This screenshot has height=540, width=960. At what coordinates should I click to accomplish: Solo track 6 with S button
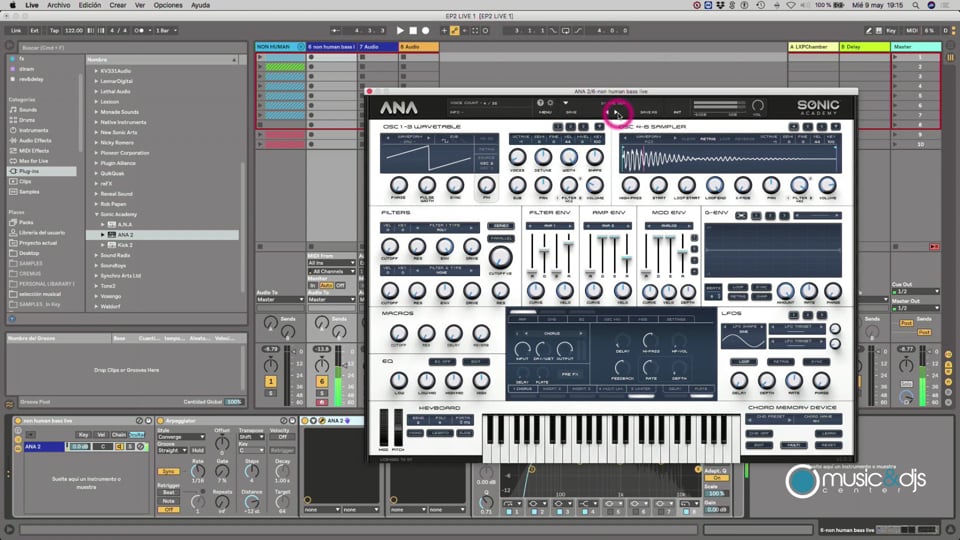click(322, 393)
